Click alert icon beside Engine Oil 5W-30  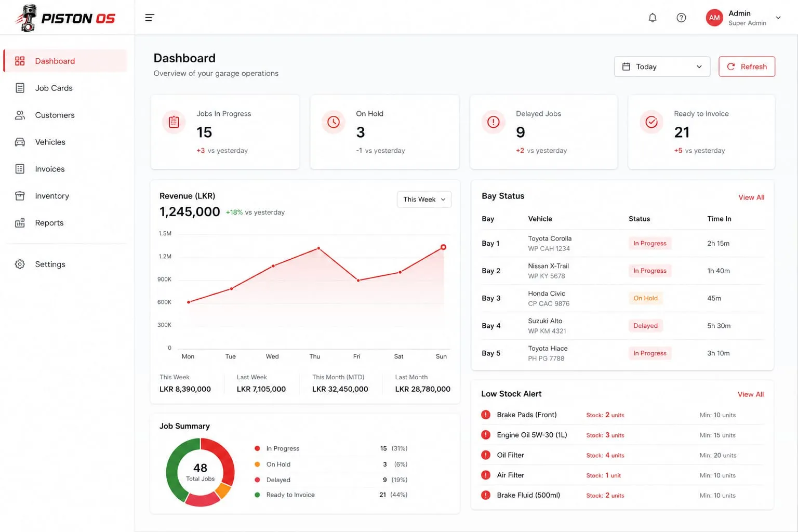point(486,435)
